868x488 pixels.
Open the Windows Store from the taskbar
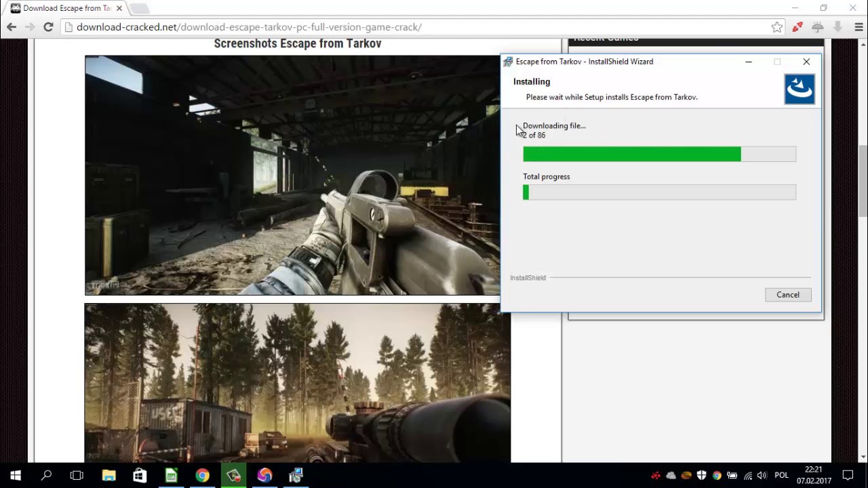tap(140, 475)
